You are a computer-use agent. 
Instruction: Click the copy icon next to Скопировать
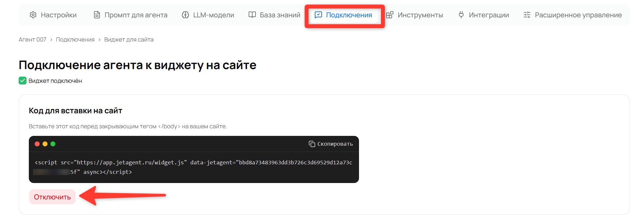tap(312, 144)
